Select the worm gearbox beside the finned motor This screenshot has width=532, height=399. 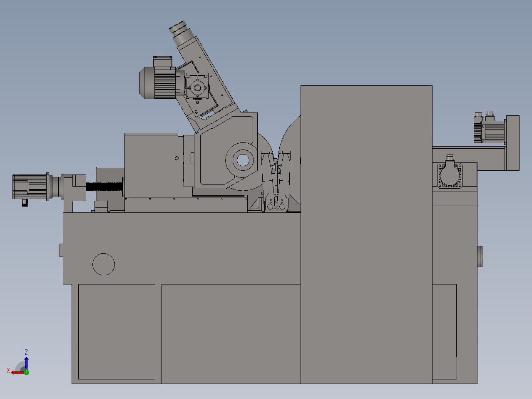click(196, 87)
